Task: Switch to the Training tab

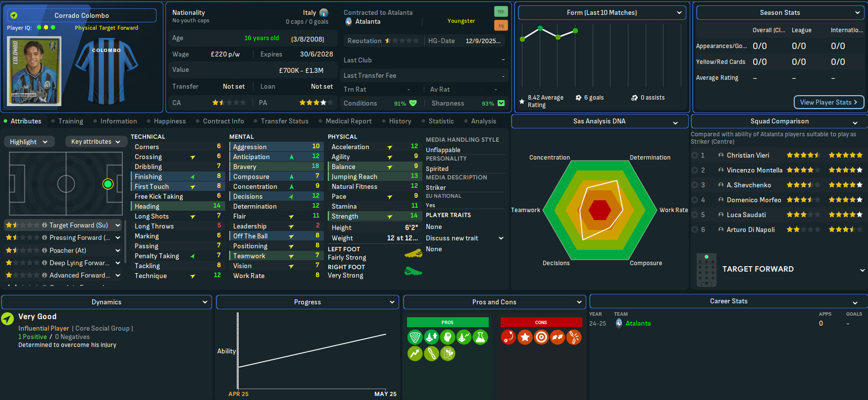Action: pos(70,121)
